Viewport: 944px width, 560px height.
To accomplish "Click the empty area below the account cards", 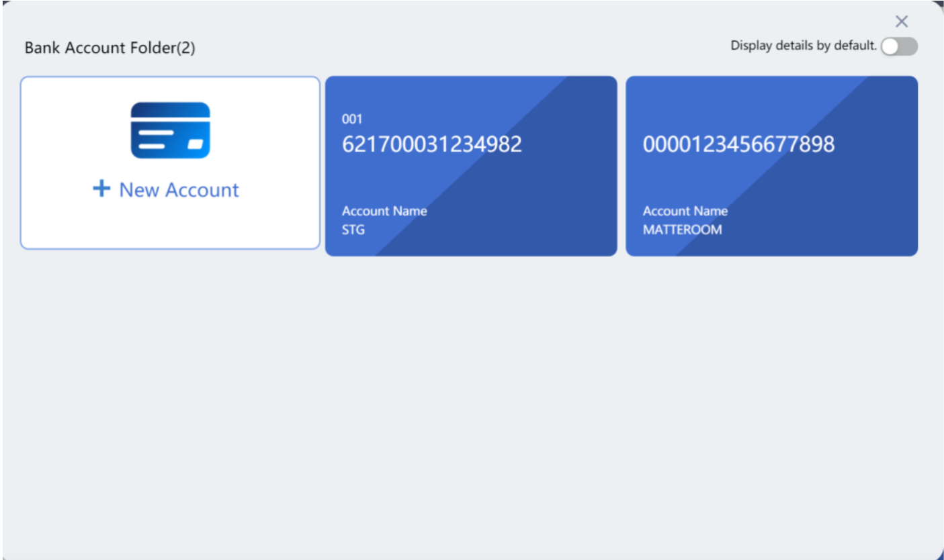I will pos(470,403).
